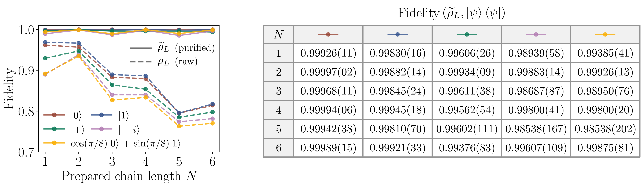The image size is (644, 190).
Task: Click the dashed raw line legend sample
Action: point(141,62)
